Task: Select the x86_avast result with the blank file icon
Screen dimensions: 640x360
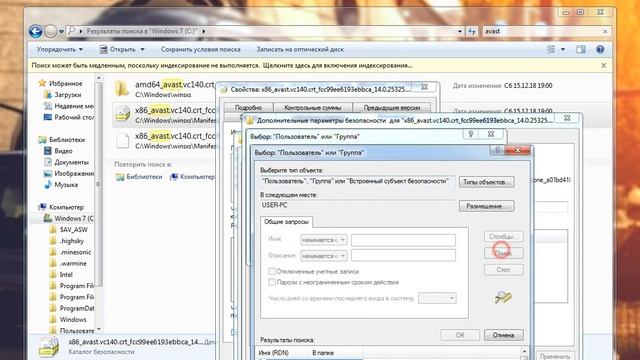Action: click(164, 140)
